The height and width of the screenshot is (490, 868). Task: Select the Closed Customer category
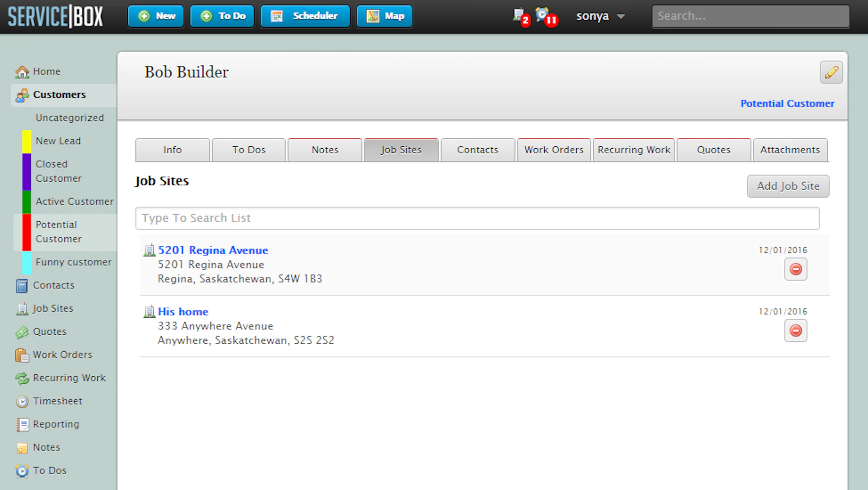tap(58, 171)
